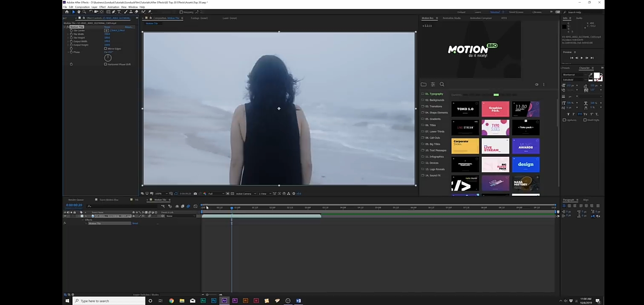Open layer Parent None dropdown

[x=178, y=216]
